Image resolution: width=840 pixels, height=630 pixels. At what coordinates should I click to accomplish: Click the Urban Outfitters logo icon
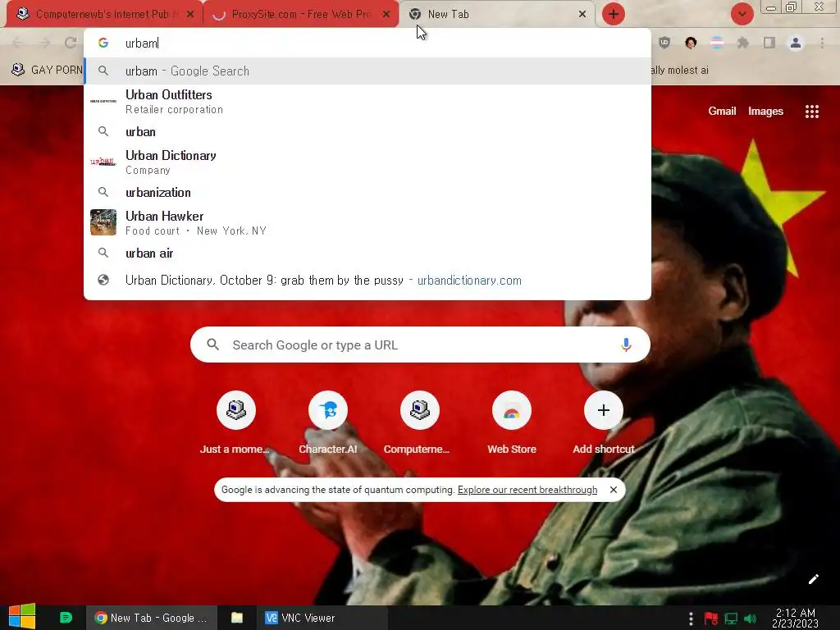[103, 101]
